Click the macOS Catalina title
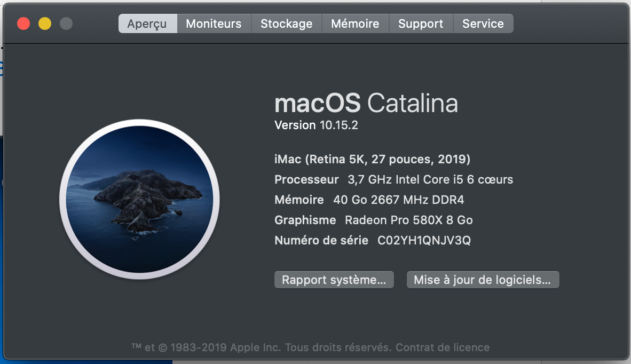631x364 pixels. pos(366,103)
